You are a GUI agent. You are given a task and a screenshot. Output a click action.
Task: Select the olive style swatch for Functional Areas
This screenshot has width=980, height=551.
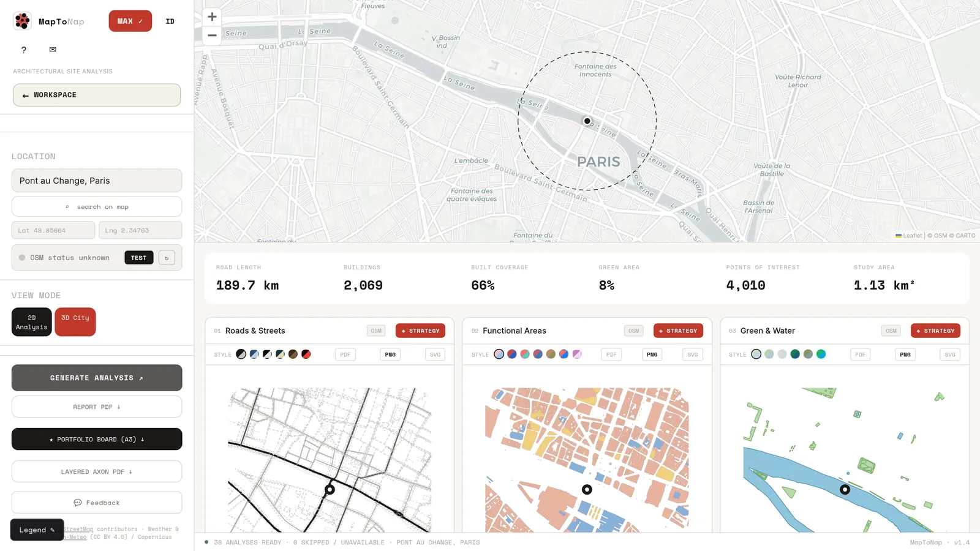coord(551,354)
